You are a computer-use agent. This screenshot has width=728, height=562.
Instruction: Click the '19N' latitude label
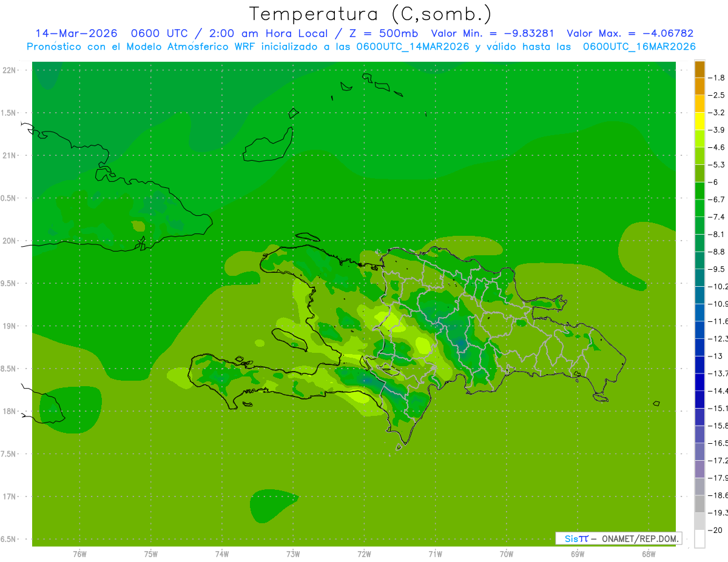(x=10, y=326)
